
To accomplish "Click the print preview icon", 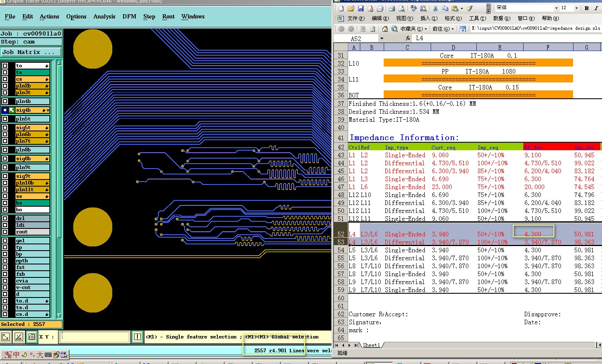I will coord(402,8).
